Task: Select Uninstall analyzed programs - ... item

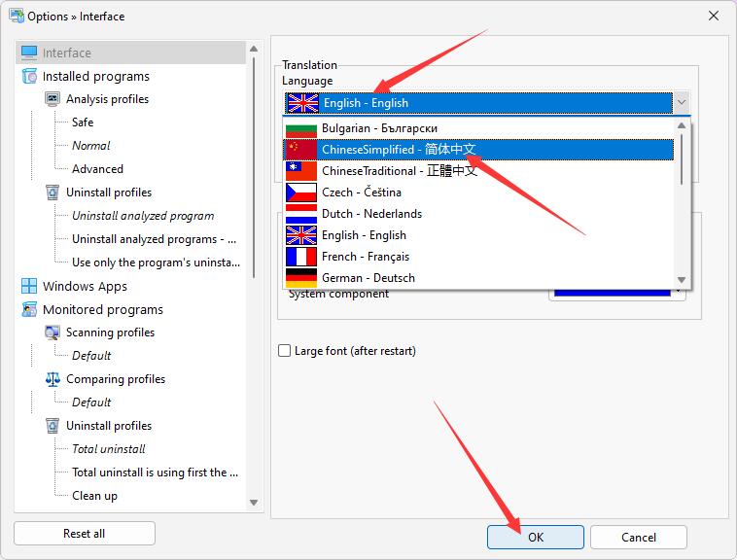Action: coord(155,239)
